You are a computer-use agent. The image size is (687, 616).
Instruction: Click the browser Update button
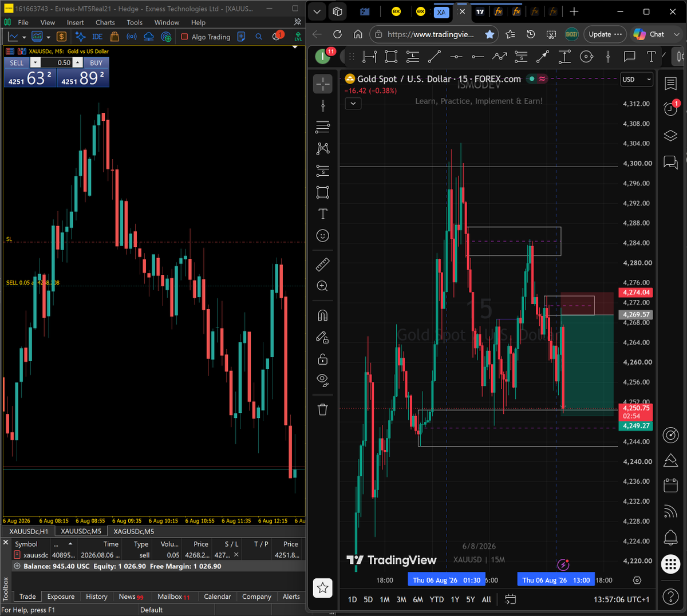tap(605, 34)
